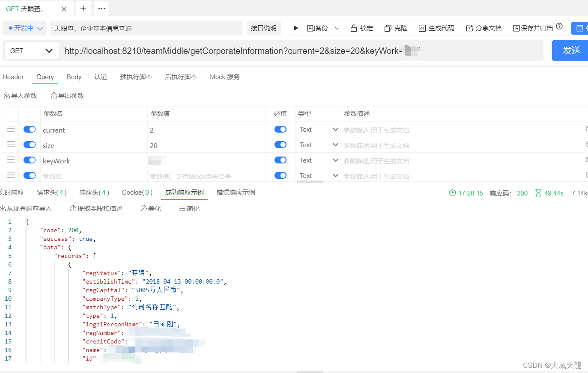Switch to the 预执行脚本 tab
The width and height of the screenshot is (588, 373).
point(136,77)
